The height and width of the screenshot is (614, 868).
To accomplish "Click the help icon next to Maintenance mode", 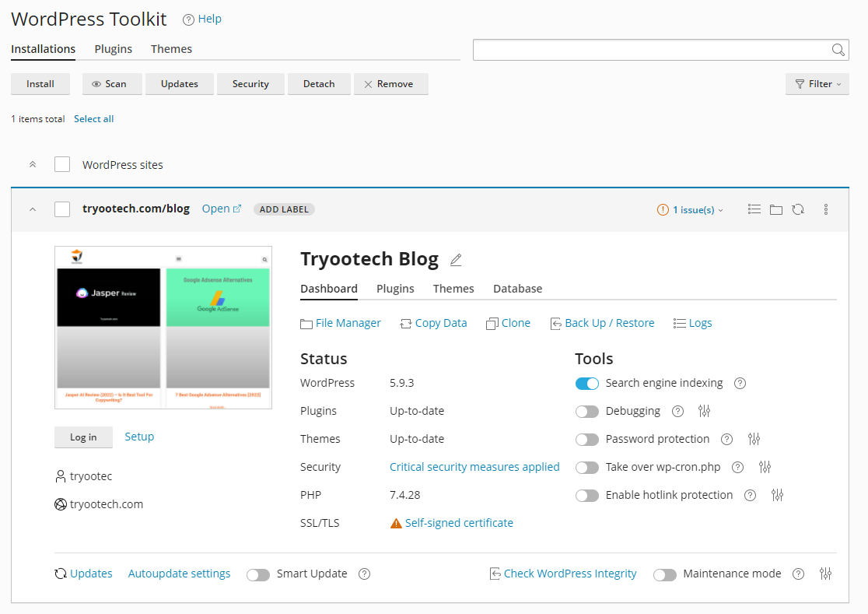I will (x=798, y=574).
